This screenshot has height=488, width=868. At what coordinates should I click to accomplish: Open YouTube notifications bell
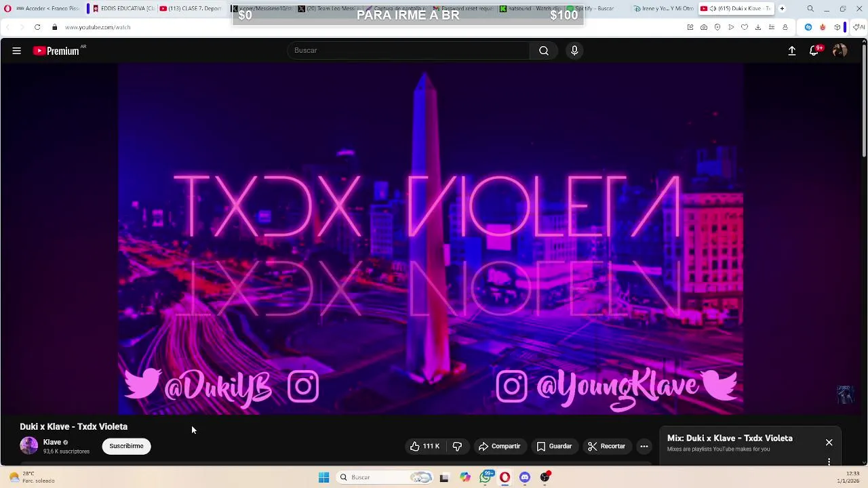[x=814, y=51]
